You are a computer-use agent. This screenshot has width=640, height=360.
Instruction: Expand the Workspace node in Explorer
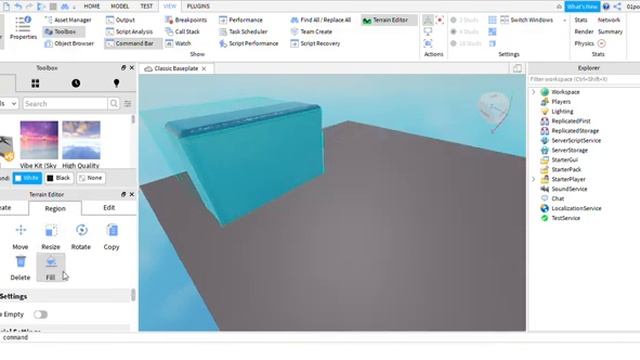tap(533, 92)
